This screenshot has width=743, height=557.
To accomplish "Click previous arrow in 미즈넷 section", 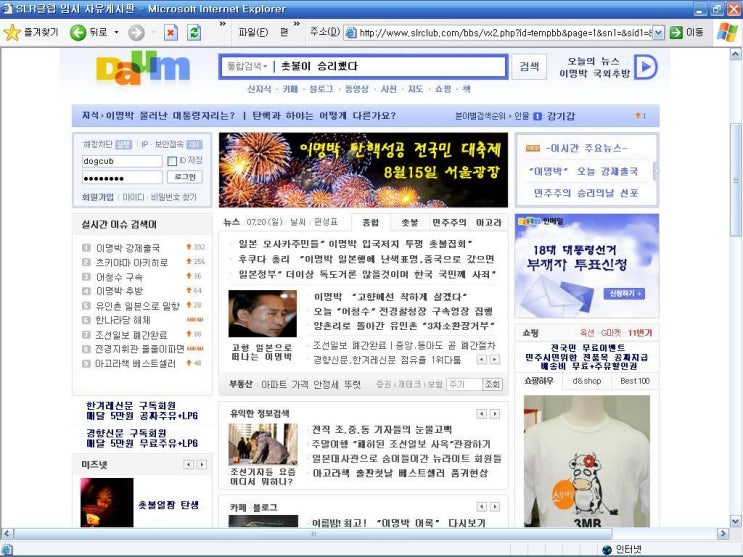I will pos(189,465).
